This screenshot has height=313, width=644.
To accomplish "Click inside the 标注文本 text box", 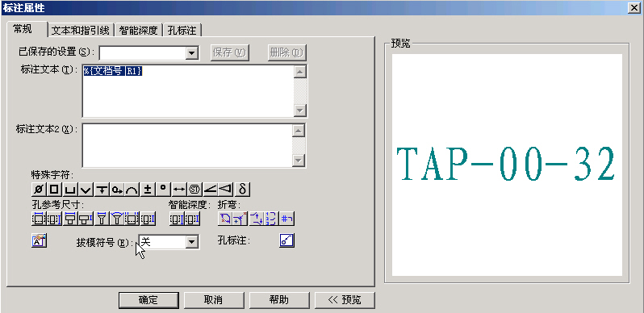I will (188, 90).
